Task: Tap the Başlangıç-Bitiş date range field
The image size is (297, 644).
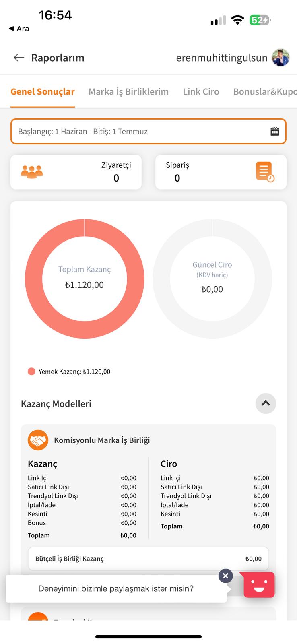Action: pos(148,131)
